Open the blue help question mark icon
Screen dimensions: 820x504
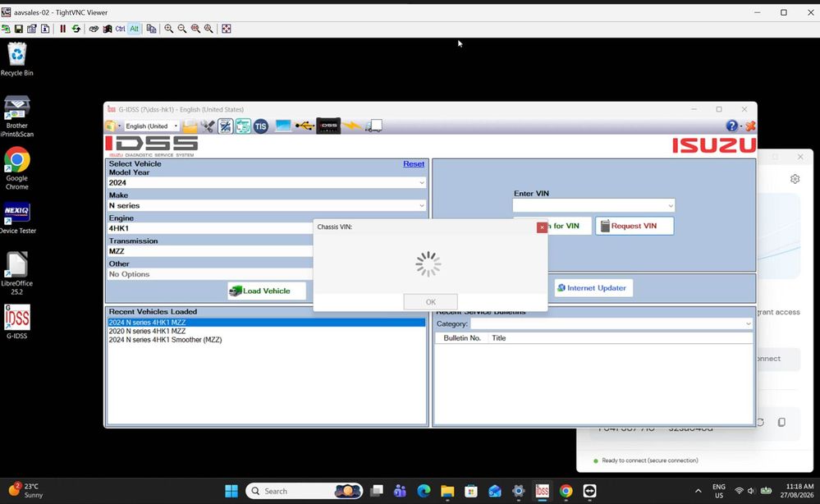731,126
